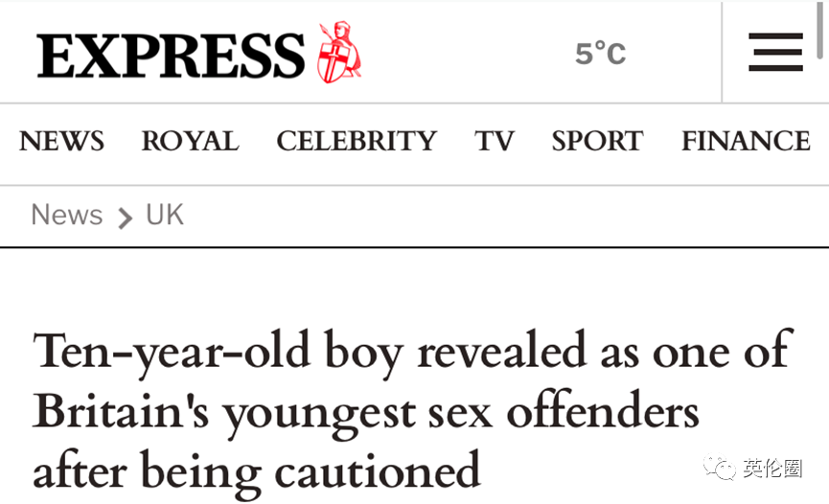Click the News breadcrumb link
This screenshot has height=504, width=829.
tap(66, 215)
